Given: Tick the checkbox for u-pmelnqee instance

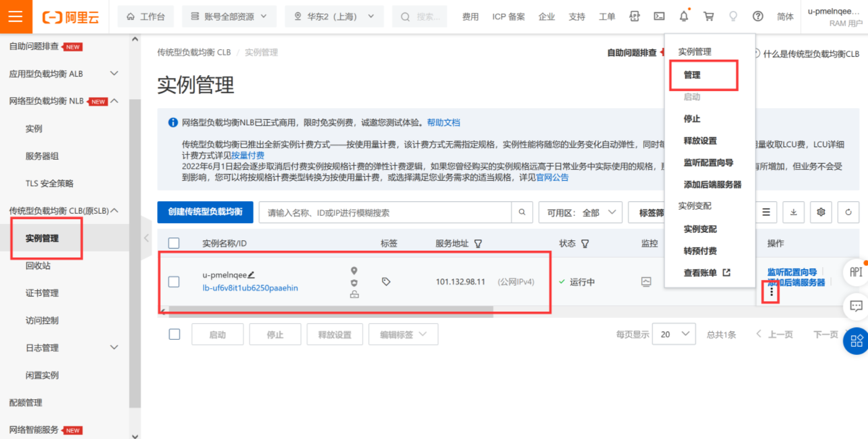Looking at the screenshot, I should pos(174,281).
